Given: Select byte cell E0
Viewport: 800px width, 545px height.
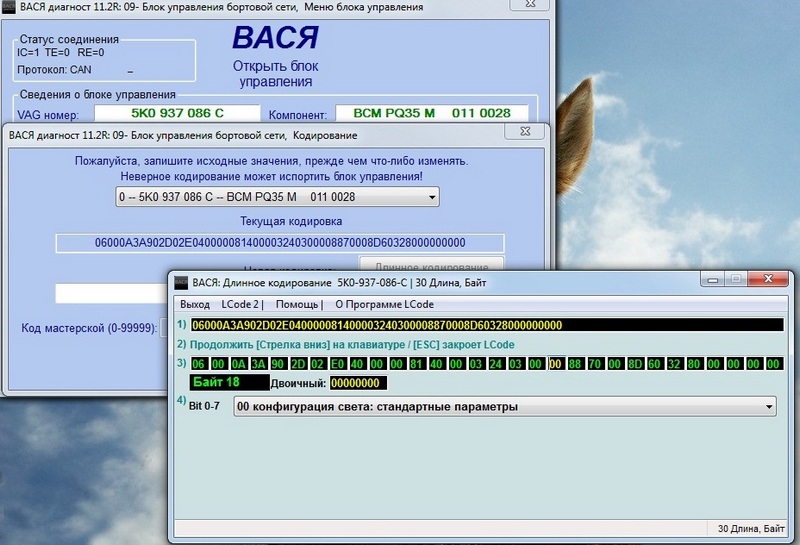Looking at the screenshot, I should [x=337, y=364].
